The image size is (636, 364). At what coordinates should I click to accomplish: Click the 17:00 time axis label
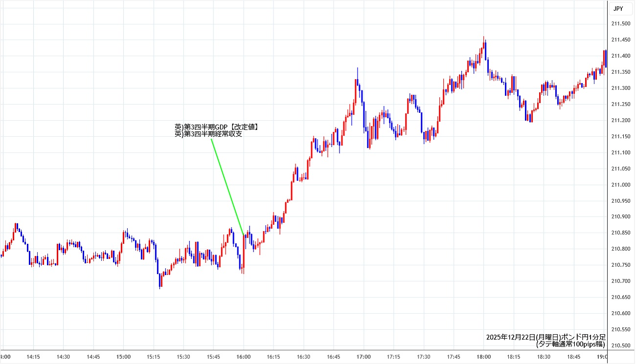pos(363,357)
